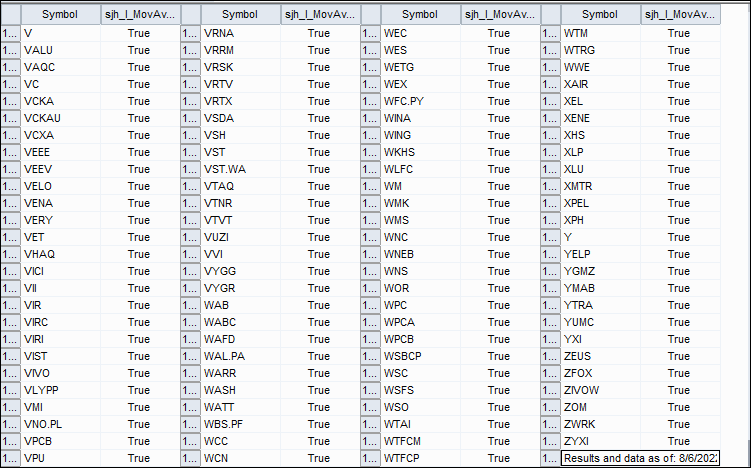
Task: Select the VNO.PL symbol cell
Action: pyautogui.click(x=60, y=424)
